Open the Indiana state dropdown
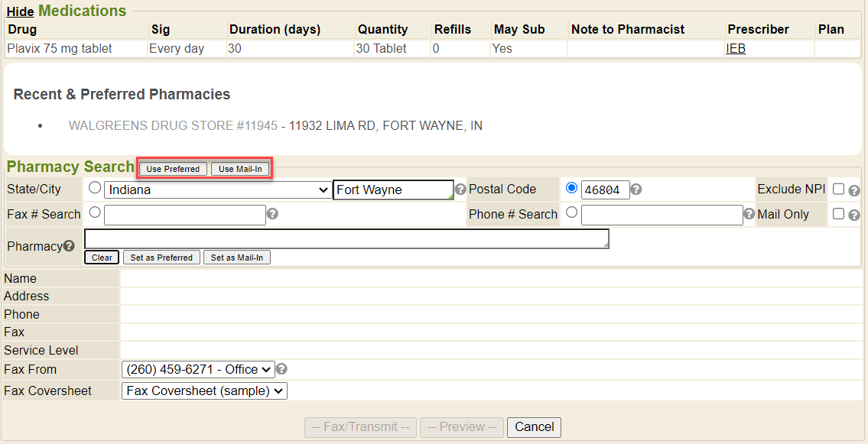 (x=217, y=190)
